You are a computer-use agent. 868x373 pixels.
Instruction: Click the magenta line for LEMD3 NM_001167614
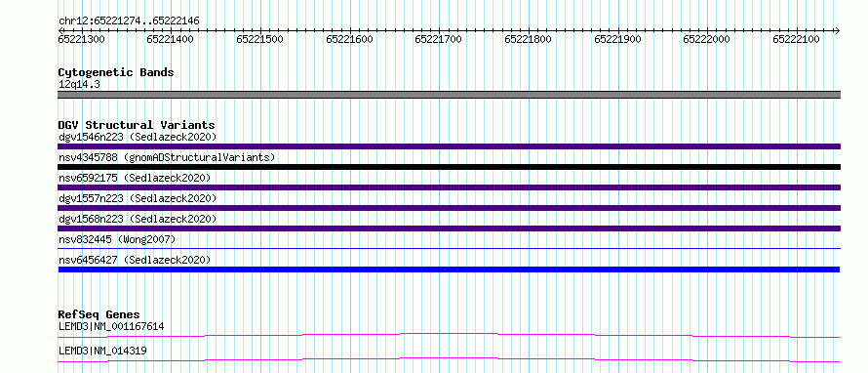(x=449, y=335)
